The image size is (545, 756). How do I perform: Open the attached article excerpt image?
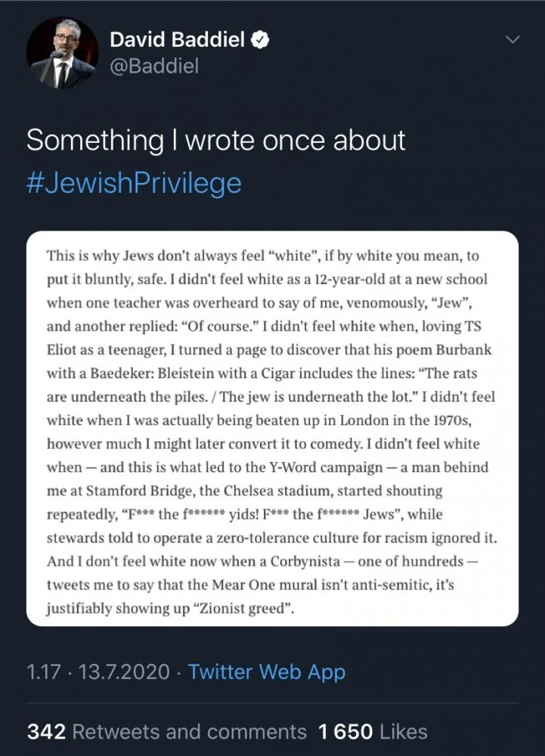[x=272, y=429]
